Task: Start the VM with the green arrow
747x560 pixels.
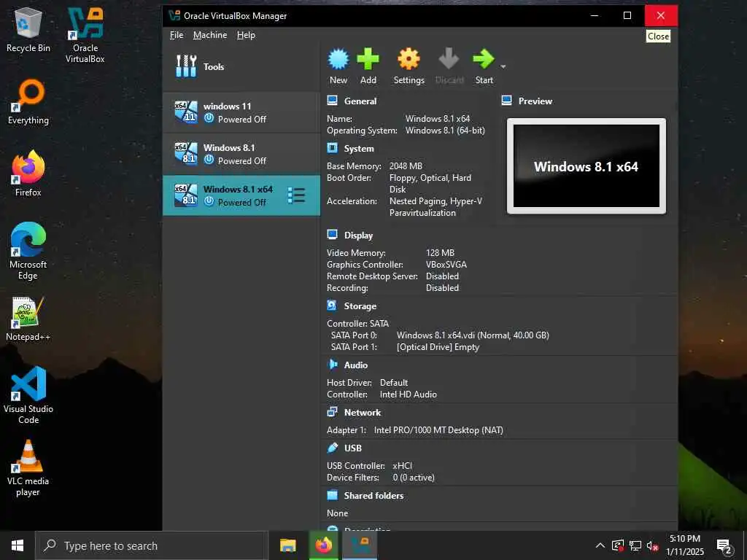Action: click(484, 59)
